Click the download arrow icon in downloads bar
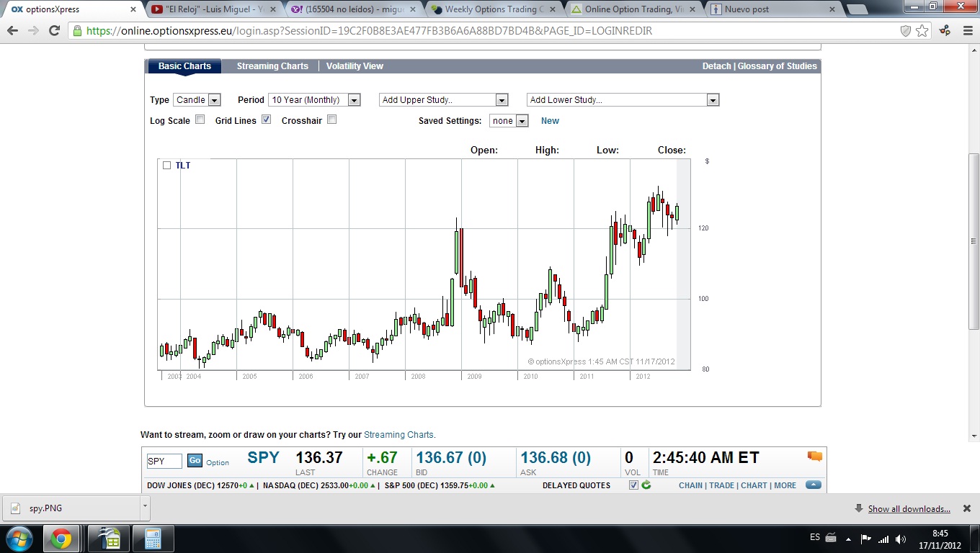 tap(859, 508)
